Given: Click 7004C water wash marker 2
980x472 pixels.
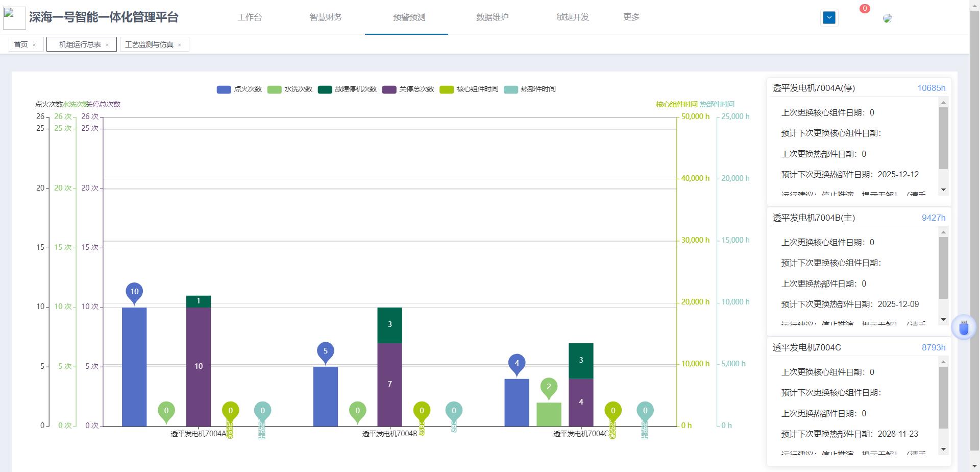Looking at the screenshot, I should (549, 387).
